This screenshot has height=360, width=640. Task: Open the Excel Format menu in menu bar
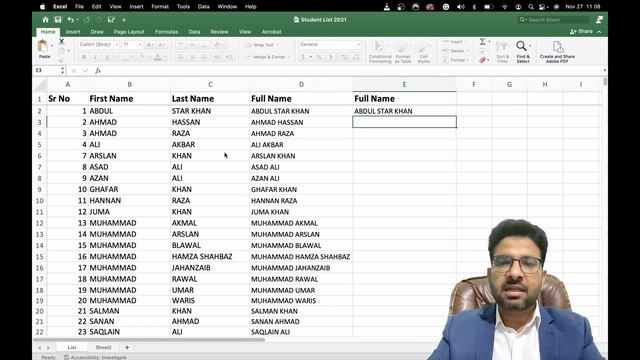tap(160, 7)
